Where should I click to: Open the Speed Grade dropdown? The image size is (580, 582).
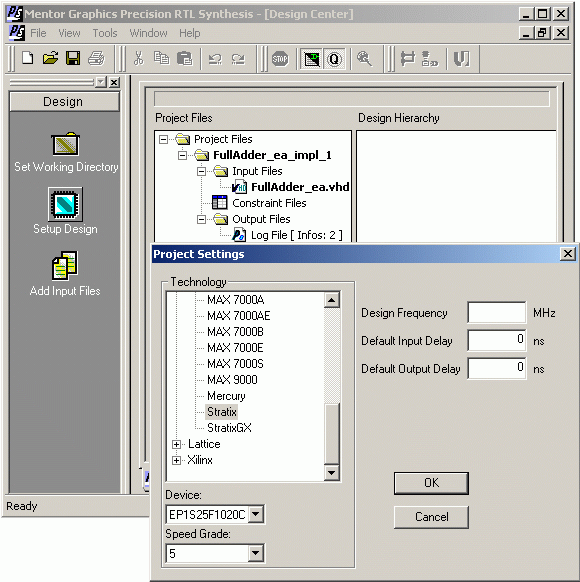click(255, 553)
